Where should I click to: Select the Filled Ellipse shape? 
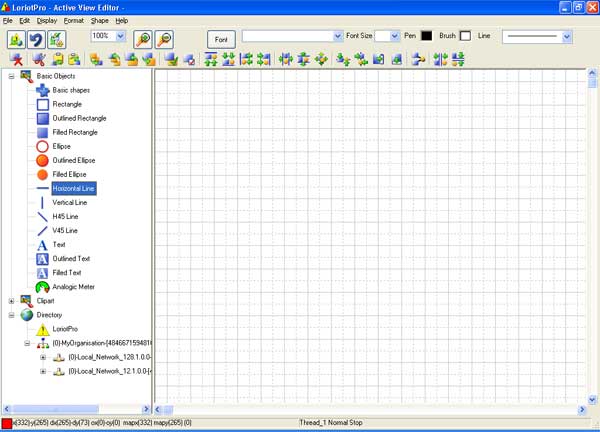click(42, 174)
